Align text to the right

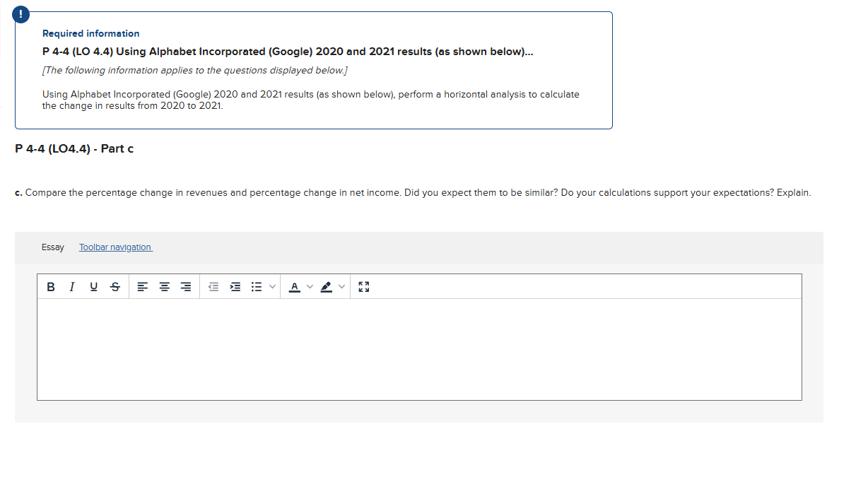[185, 286]
